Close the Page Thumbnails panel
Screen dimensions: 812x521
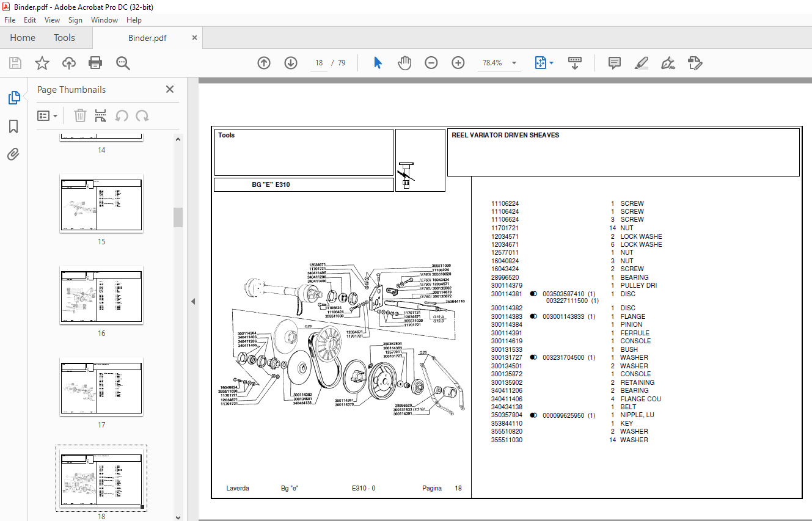pos(170,89)
